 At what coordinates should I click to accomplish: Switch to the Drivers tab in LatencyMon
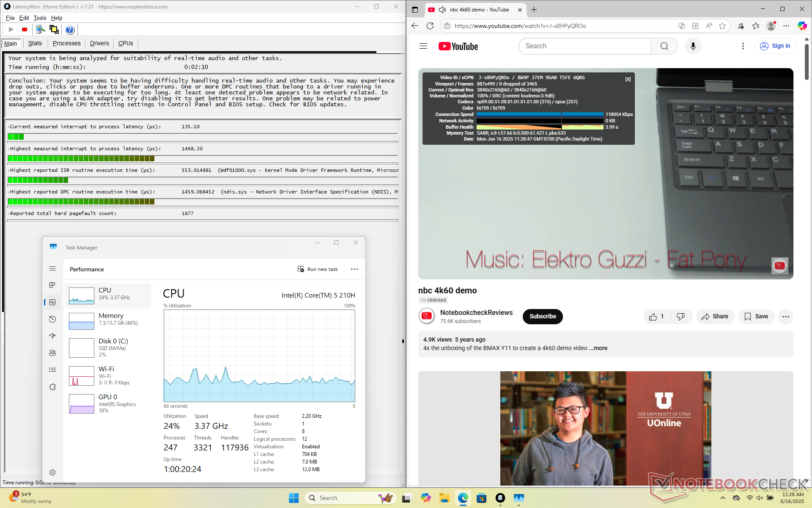point(99,43)
